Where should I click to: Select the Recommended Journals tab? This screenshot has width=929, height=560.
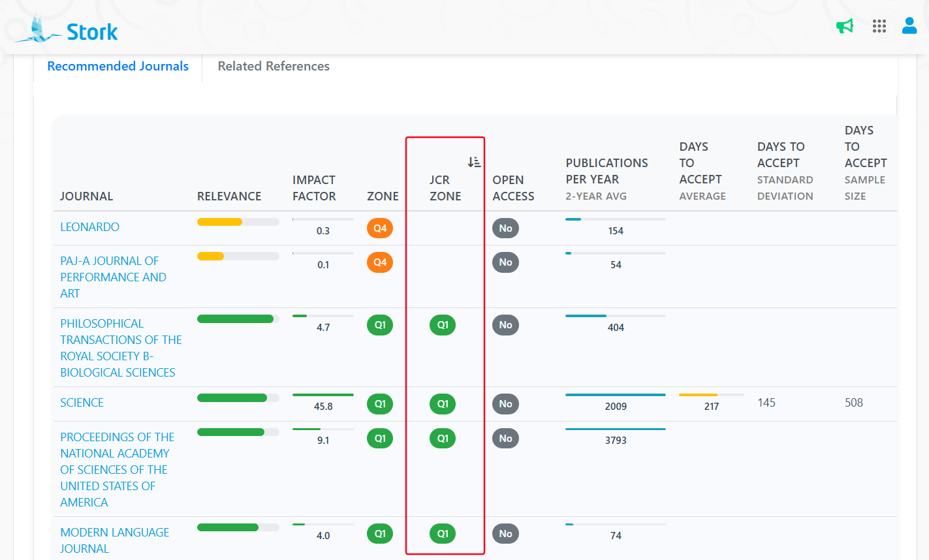coord(118,66)
